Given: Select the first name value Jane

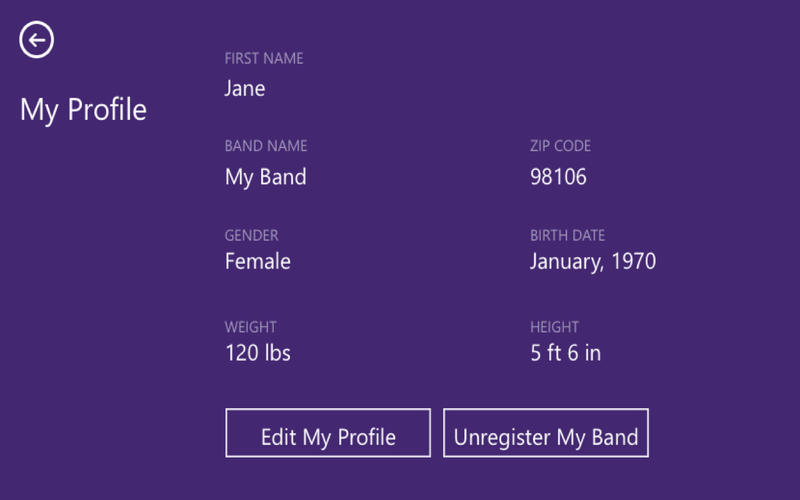Looking at the screenshot, I should [x=245, y=88].
